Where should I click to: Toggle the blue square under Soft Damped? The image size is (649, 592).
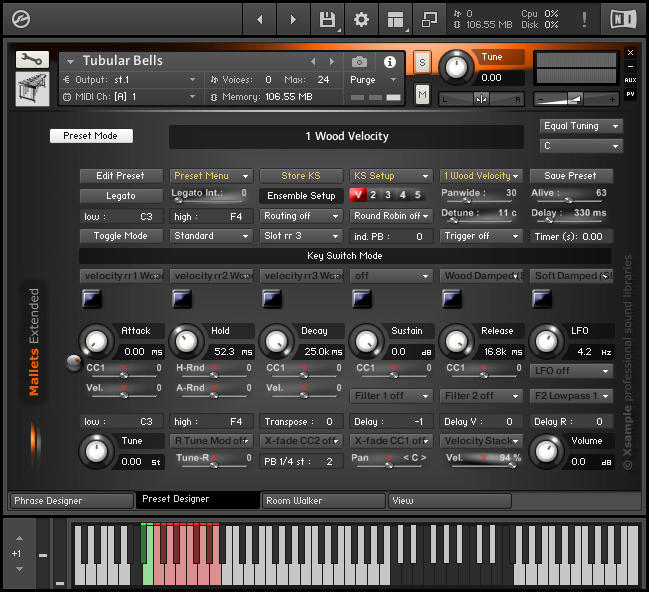click(541, 299)
